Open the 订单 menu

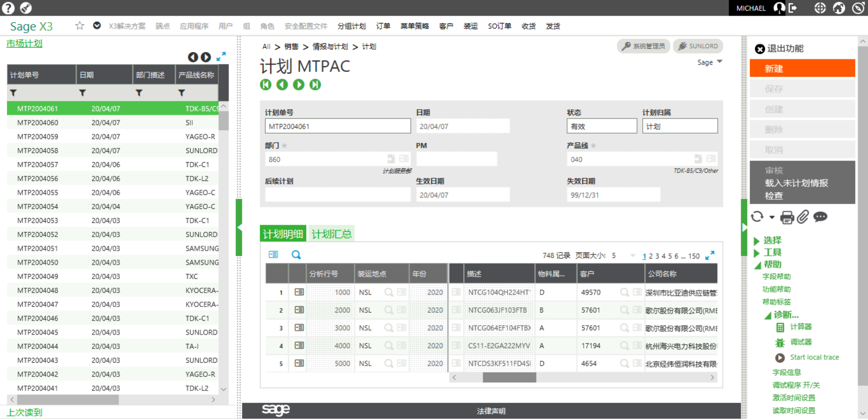tap(383, 26)
